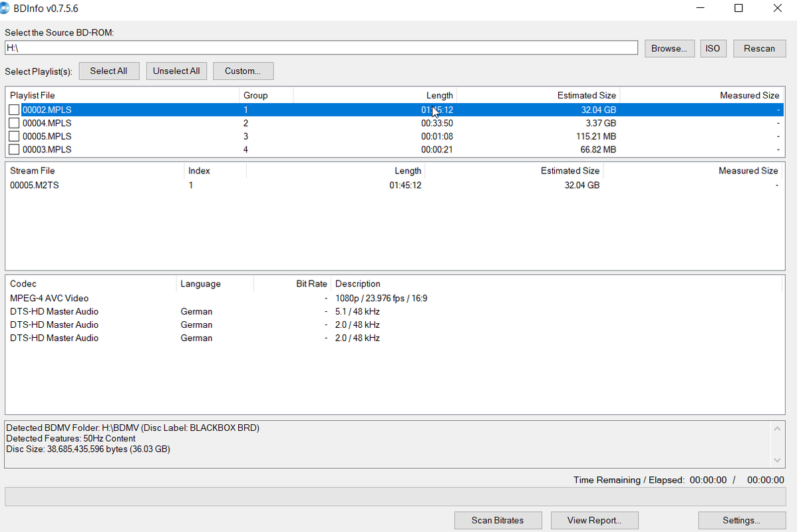Click the Codec column header
Viewport: 797px width, 532px height.
tap(91, 283)
